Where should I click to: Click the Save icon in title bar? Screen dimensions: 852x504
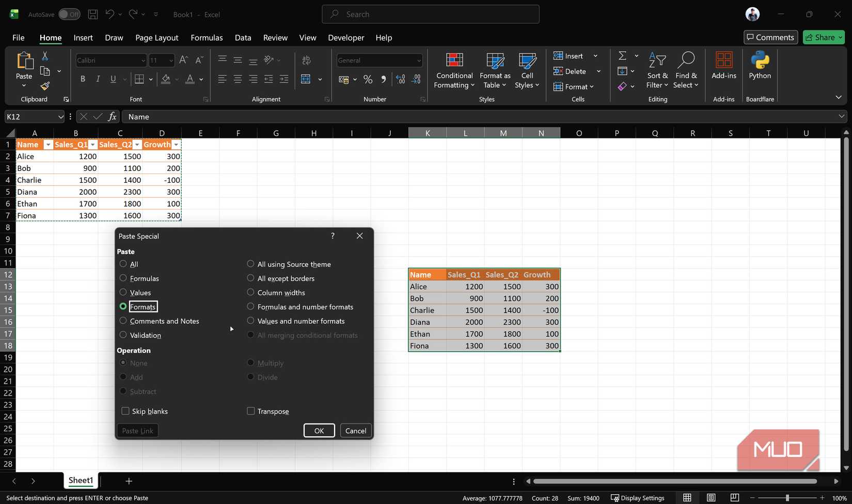click(x=93, y=14)
